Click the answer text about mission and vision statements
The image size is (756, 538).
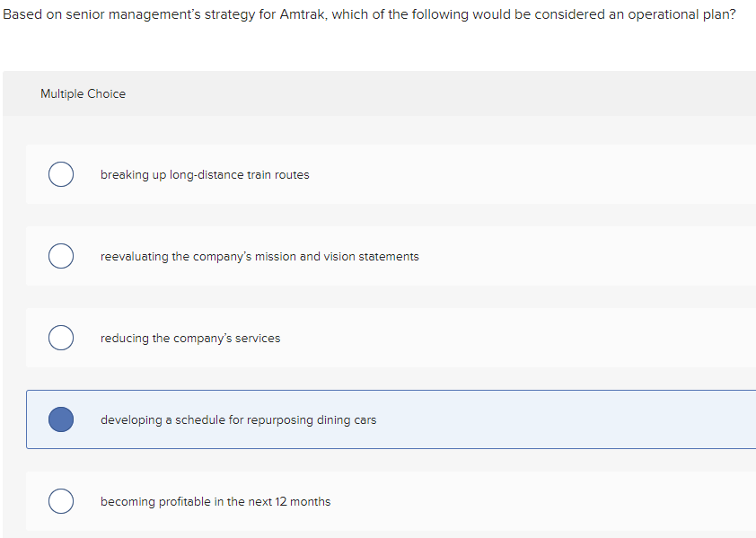260,256
